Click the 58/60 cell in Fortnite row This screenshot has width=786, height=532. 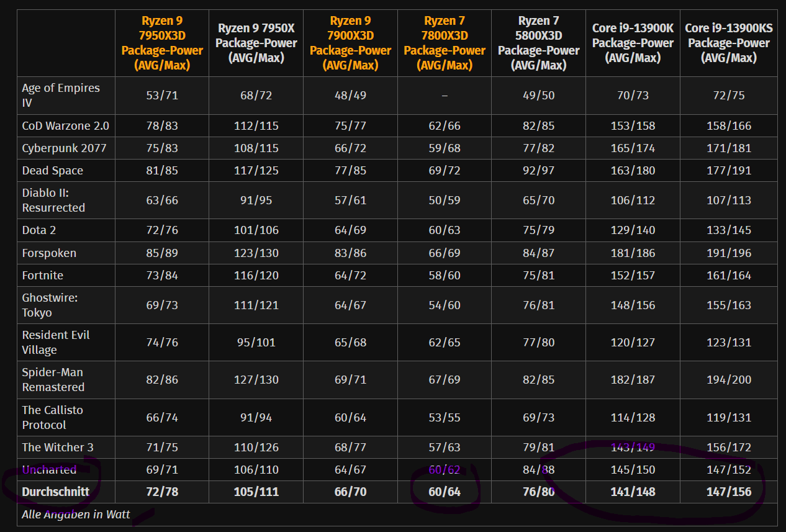point(445,275)
